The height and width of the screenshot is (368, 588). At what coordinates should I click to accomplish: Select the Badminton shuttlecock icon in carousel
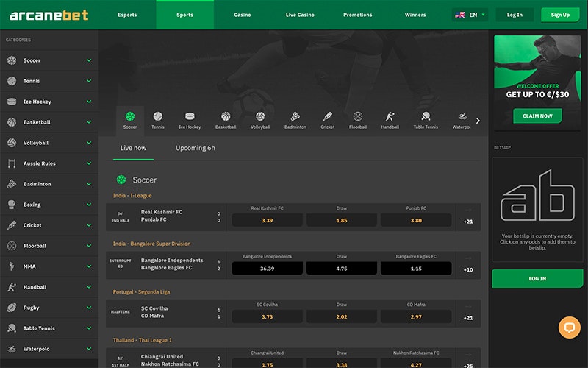[x=295, y=116]
